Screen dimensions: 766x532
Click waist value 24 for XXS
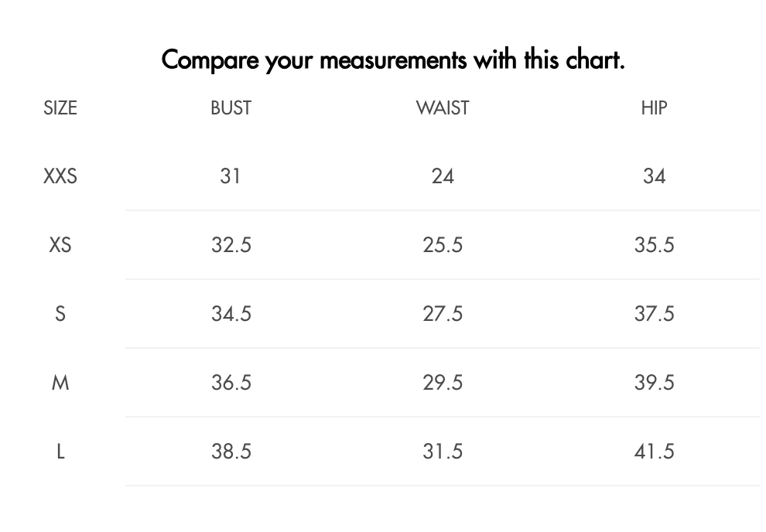443,176
